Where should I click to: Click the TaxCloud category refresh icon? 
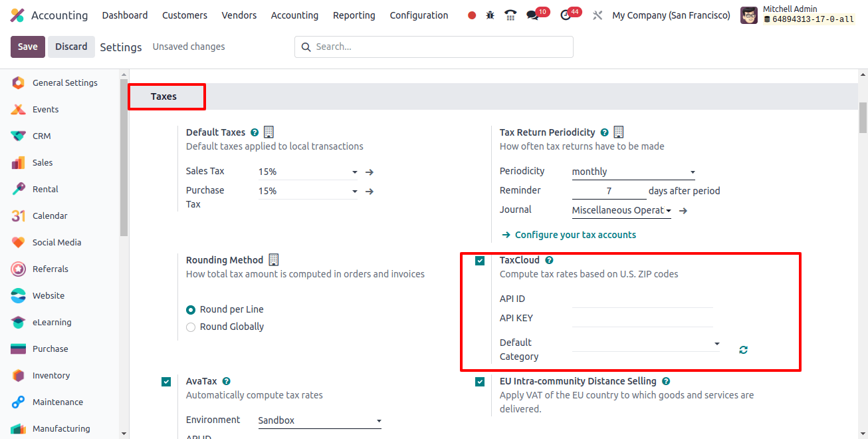tap(743, 349)
